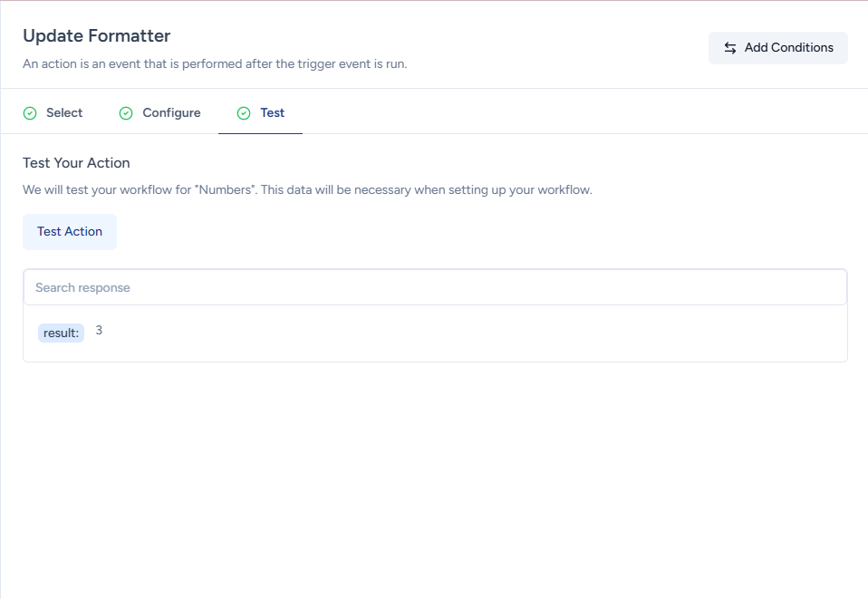Click the Add Conditions button
Viewport: 868px width, 599px height.
[x=777, y=48]
